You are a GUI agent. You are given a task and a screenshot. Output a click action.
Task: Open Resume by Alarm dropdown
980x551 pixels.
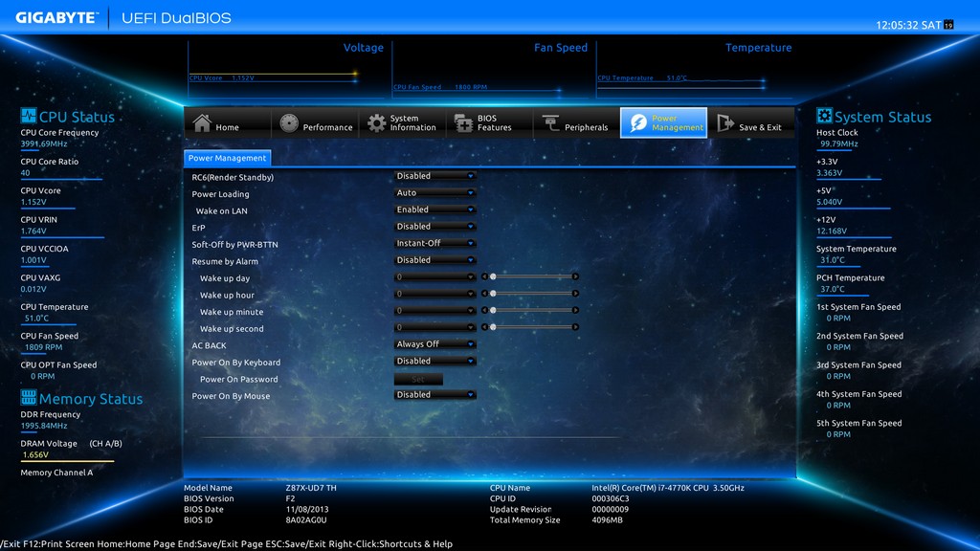(435, 260)
